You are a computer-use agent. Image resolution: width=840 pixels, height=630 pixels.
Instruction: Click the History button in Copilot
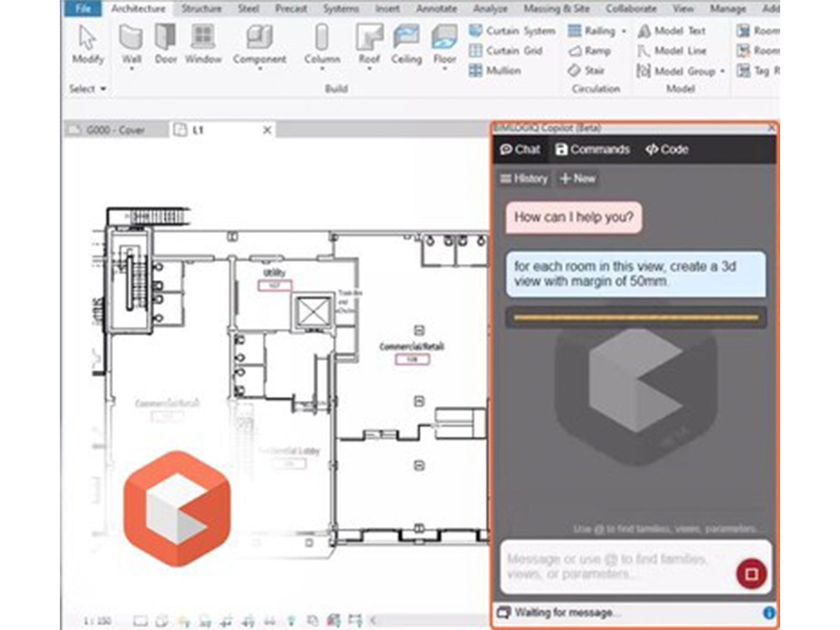pos(524,178)
